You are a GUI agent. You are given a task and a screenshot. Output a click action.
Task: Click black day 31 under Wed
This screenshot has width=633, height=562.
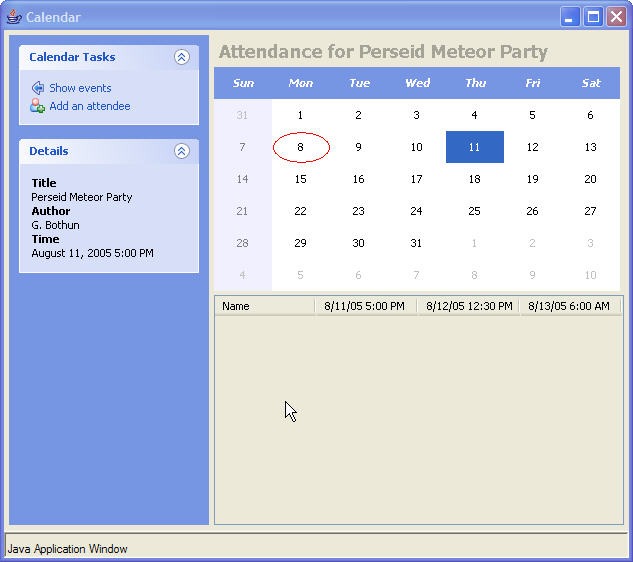(x=417, y=243)
